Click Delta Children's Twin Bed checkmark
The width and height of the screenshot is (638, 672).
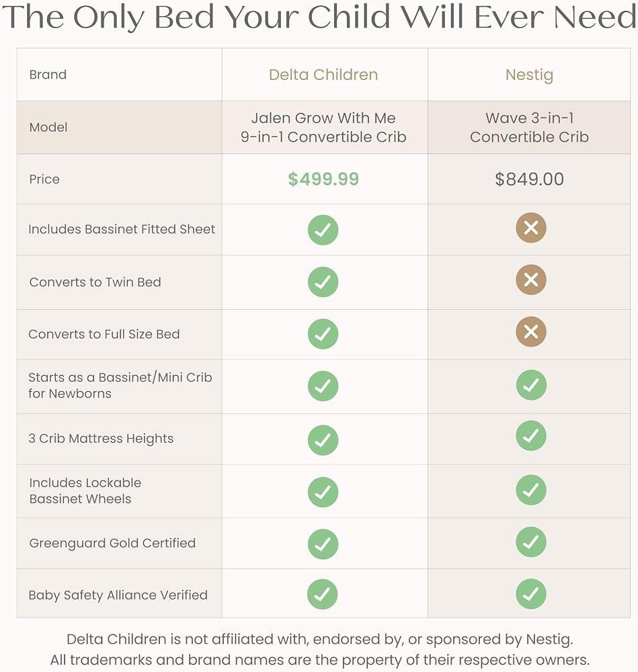point(323,282)
